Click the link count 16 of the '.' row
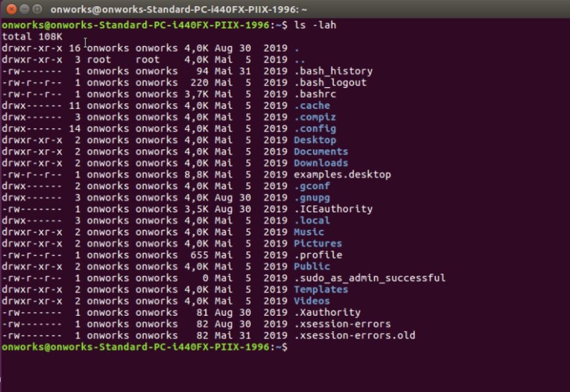570x392 pixels. pyautogui.click(x=74, y=49)
